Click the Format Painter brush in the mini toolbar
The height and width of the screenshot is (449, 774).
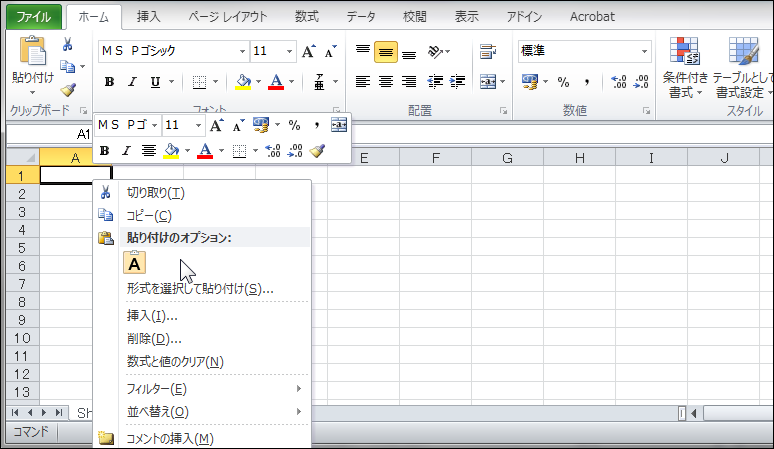tap(318, 151)
